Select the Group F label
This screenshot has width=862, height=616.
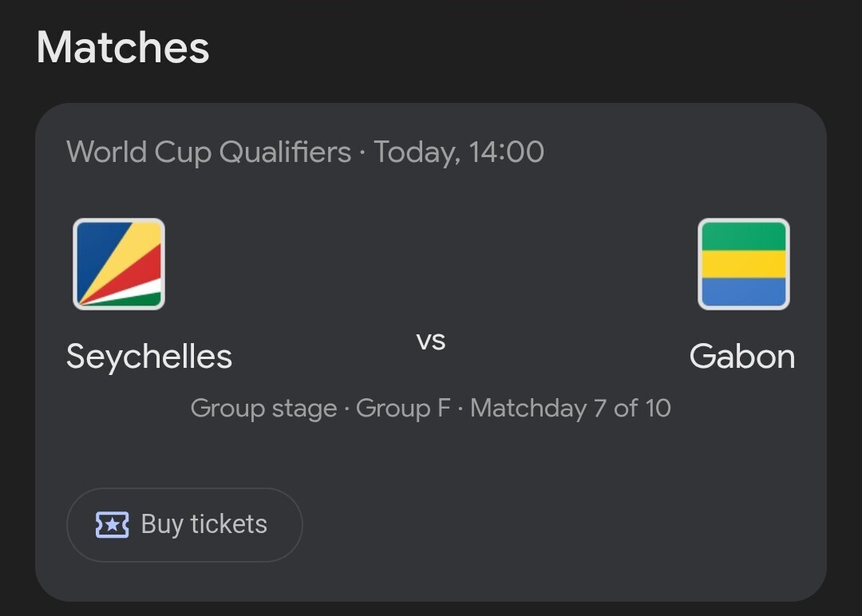[403, 409]
